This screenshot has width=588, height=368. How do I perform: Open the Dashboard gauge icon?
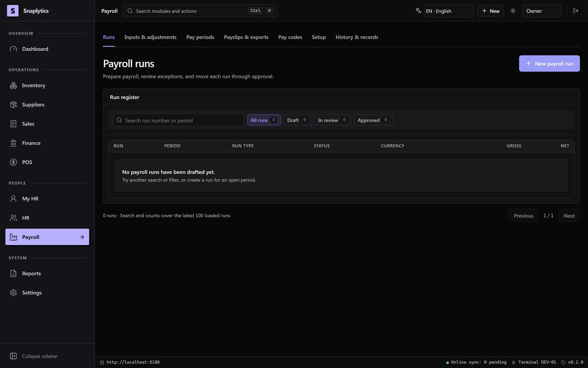point(13,49)
